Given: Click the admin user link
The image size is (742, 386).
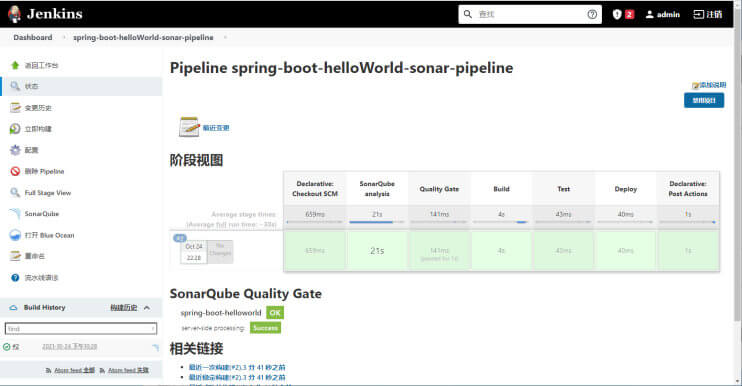Looking at the screenshot, I should pos(663,14).
